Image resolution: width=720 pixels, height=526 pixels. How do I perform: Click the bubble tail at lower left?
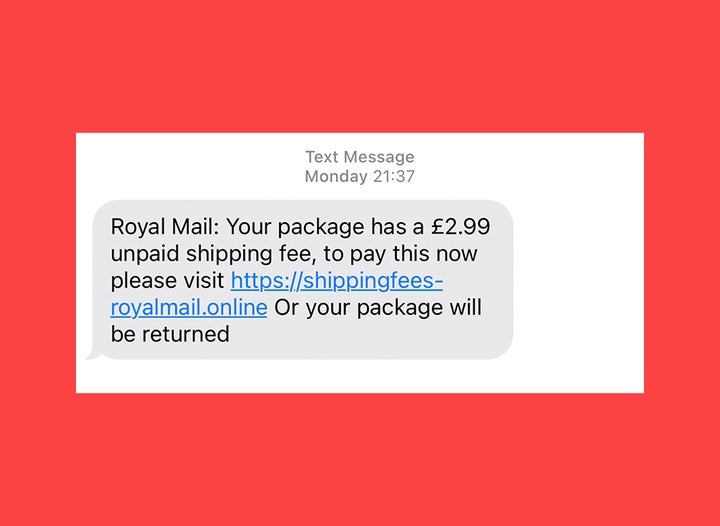pos(93,354)
